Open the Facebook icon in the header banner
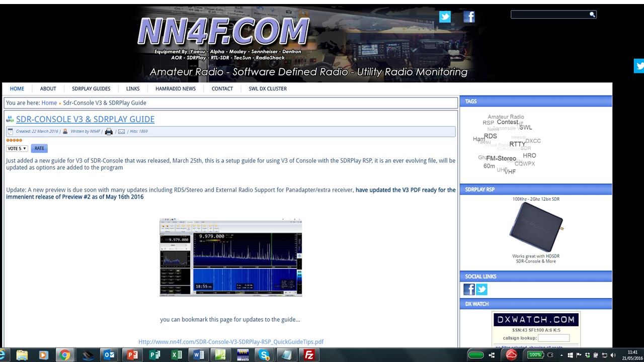 click(469, 17)
